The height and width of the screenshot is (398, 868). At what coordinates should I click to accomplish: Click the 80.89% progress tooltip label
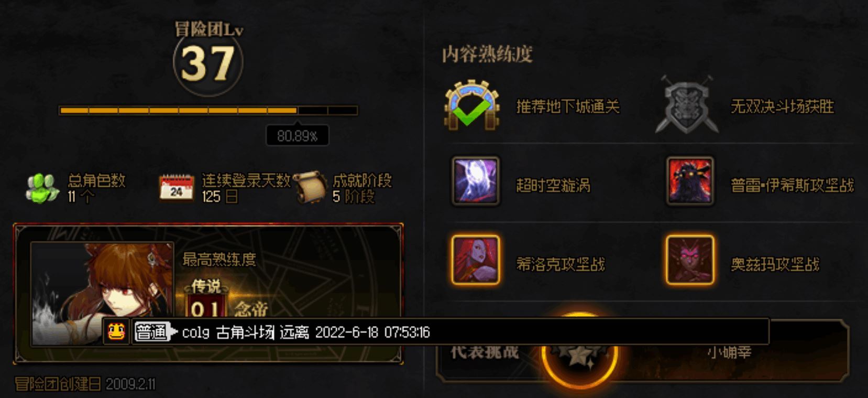coord(297,136)
